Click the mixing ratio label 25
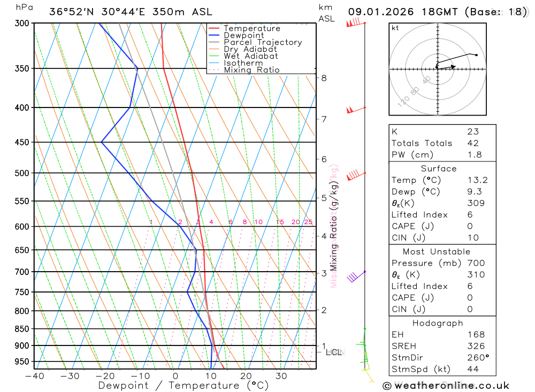 click(308, 222)
